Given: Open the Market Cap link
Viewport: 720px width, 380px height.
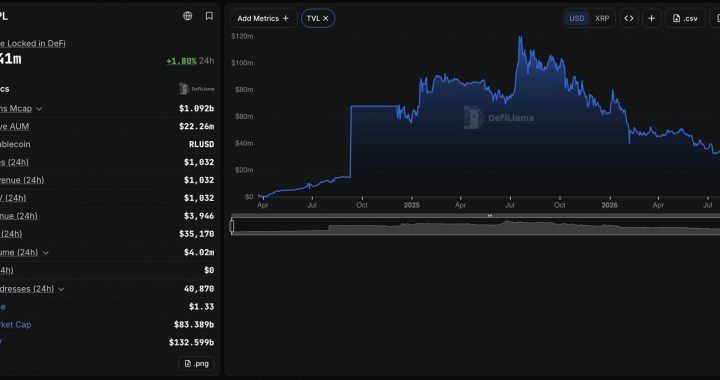Looking at the screenshot, I should click(x=16, y=324).
